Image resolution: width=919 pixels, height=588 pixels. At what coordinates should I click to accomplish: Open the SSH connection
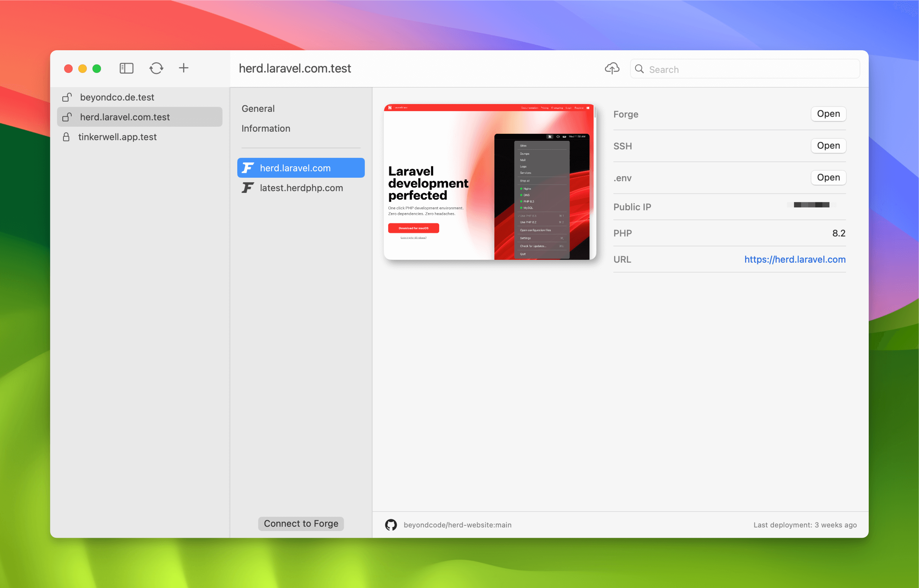pyautogui.click(x=828, y=145)
